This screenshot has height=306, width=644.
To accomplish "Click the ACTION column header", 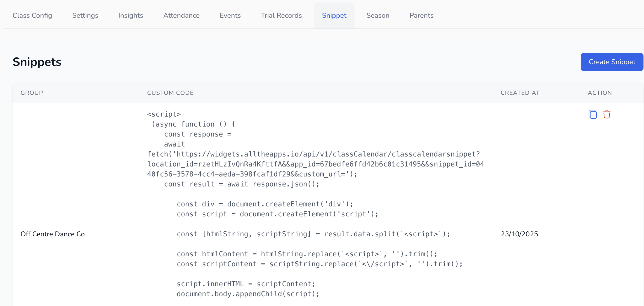I will (x=599, y=93).
